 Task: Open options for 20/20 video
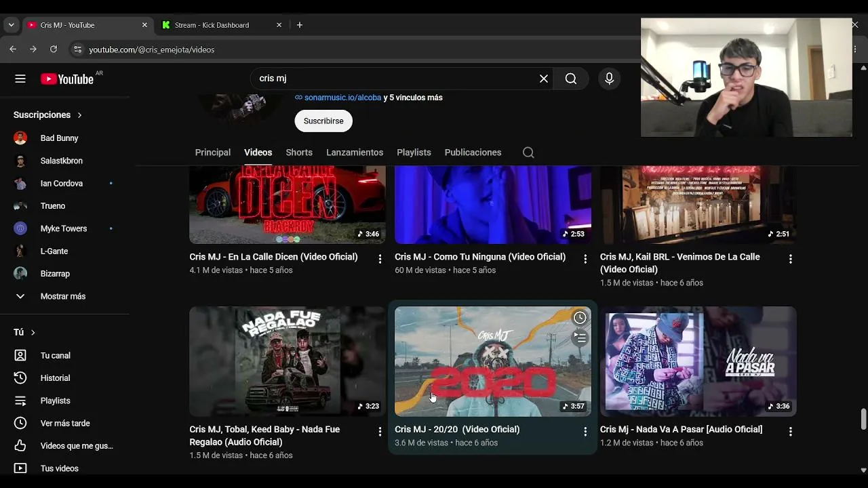[x=585, y=431]
